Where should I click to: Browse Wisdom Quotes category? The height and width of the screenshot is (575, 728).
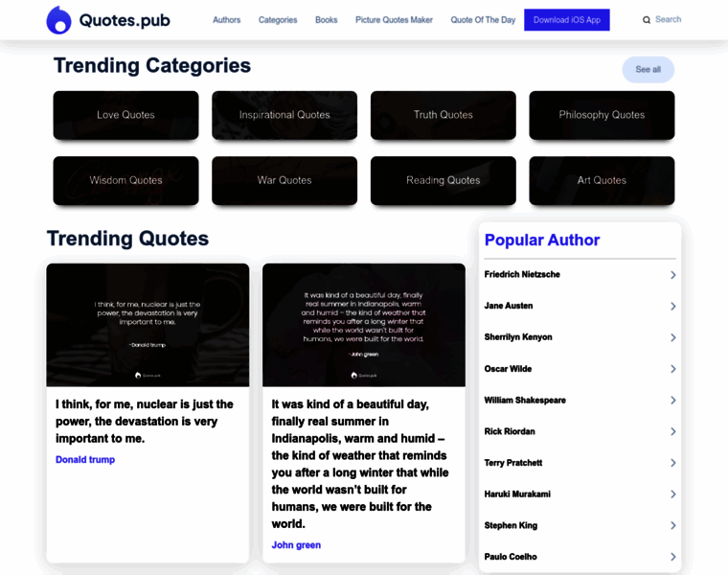(125, 181)
